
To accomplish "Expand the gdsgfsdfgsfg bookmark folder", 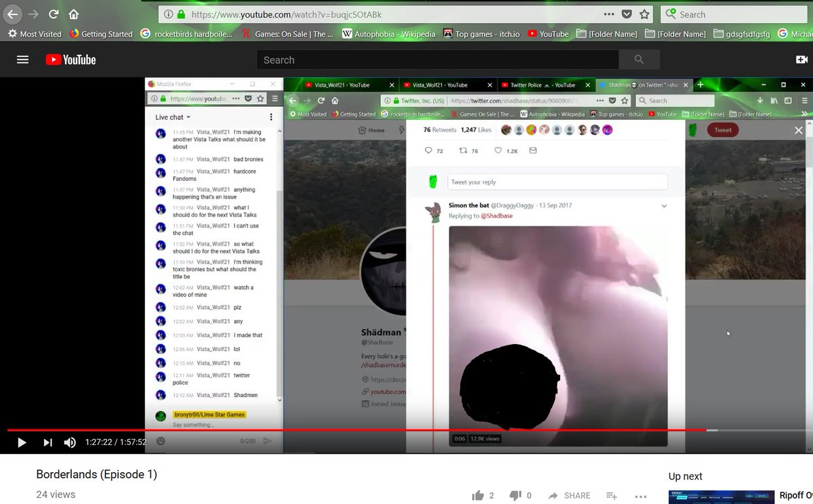I will pyautogui.click(x=742, y=34).
